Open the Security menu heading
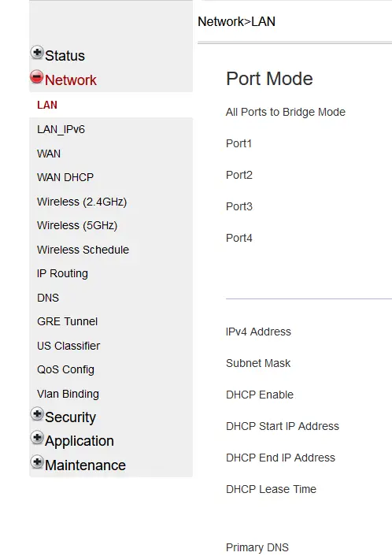Image resolution: width=392 pixels, height=556 pixels. [x=70, y=417]
